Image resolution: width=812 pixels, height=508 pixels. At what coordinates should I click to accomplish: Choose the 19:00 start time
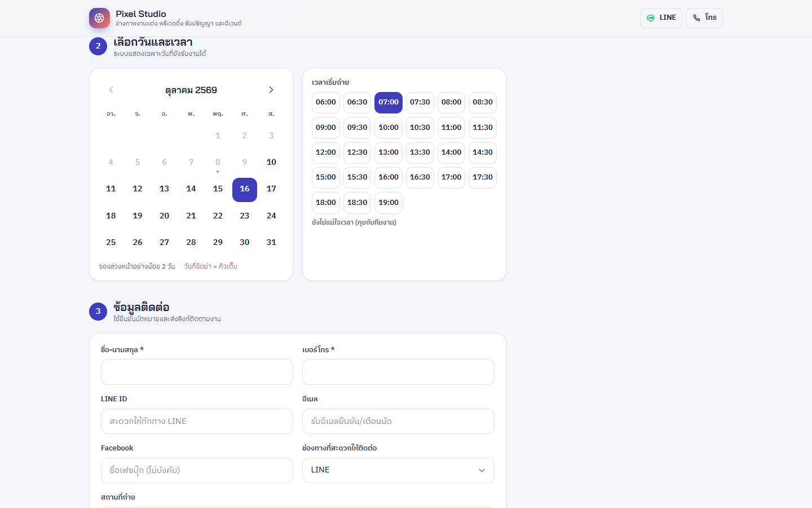(x=389, y=203)
